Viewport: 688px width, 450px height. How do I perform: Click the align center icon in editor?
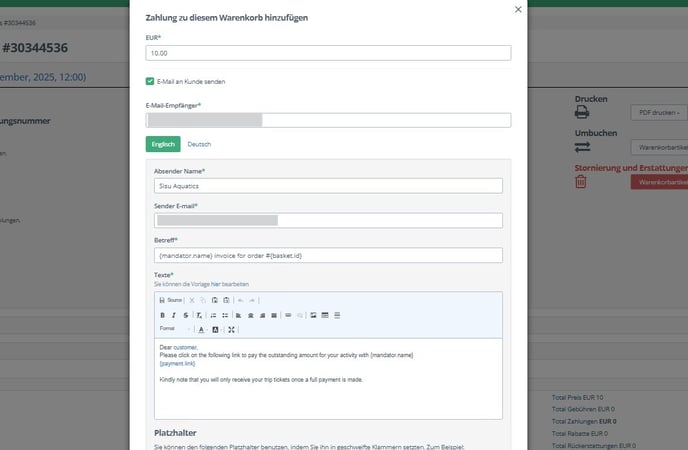[x=251, y=315]
